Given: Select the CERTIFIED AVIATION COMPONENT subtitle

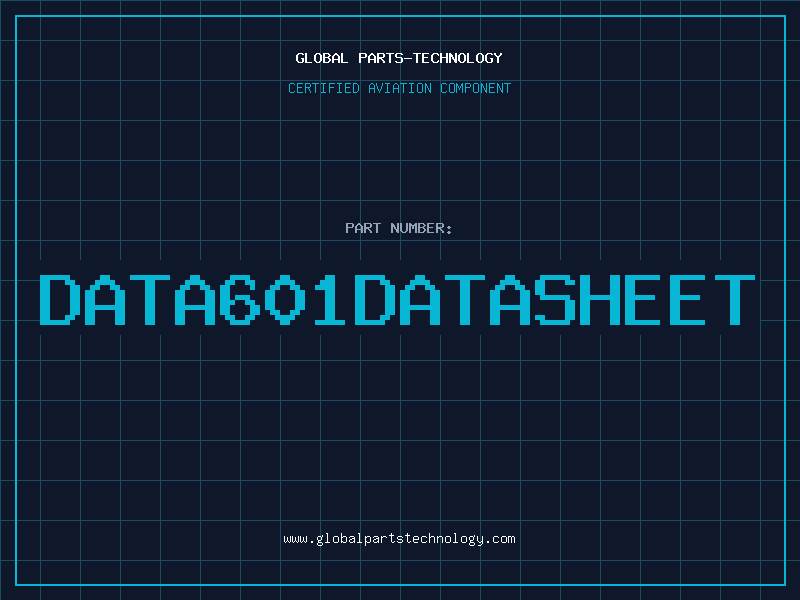Looking at the screenshot, I should [x=399, y=88].
